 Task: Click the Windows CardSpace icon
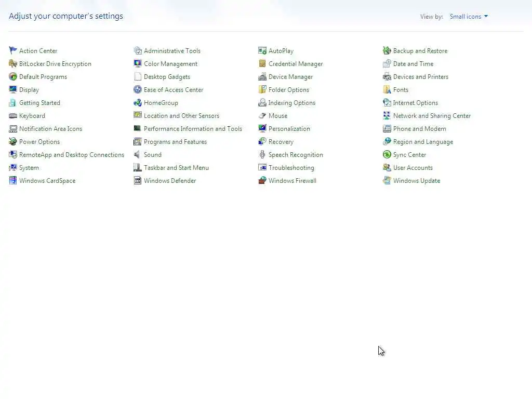13,180
